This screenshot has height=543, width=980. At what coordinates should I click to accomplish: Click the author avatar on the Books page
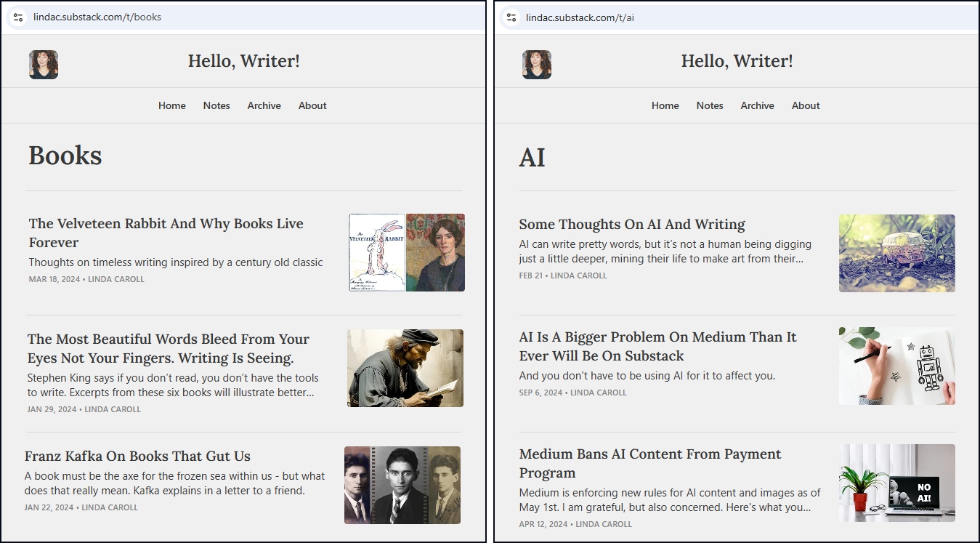[x=44, y=65]
